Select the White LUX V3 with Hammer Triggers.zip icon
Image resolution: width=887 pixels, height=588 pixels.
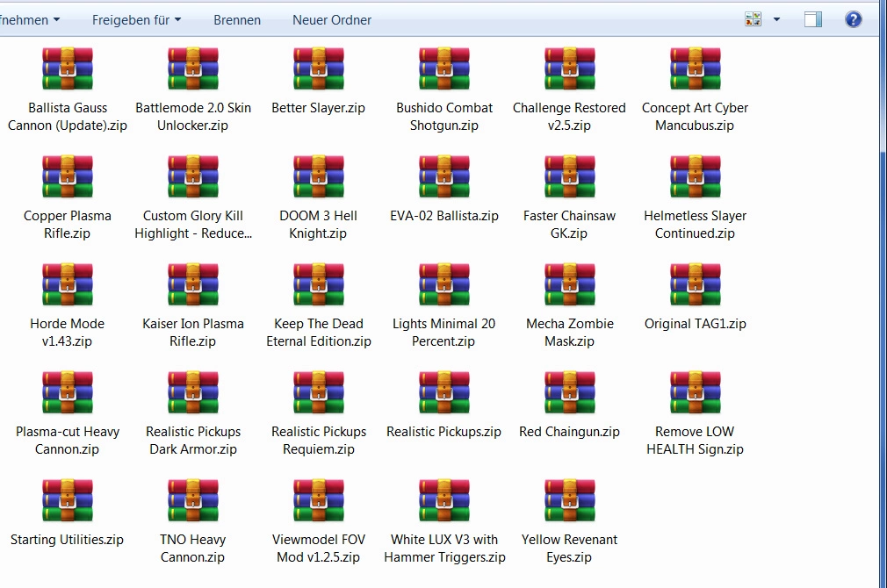click(444, 500)
